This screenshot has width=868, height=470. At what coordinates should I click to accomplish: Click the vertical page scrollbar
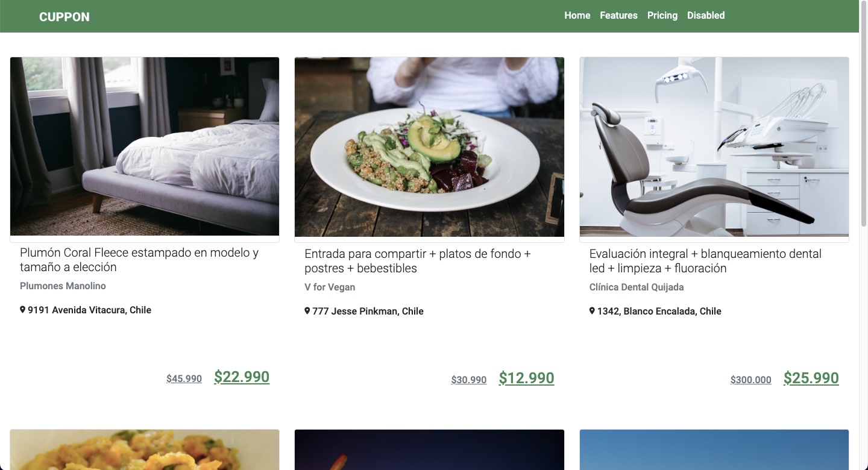pyautogui.click(x=863, y=121)
